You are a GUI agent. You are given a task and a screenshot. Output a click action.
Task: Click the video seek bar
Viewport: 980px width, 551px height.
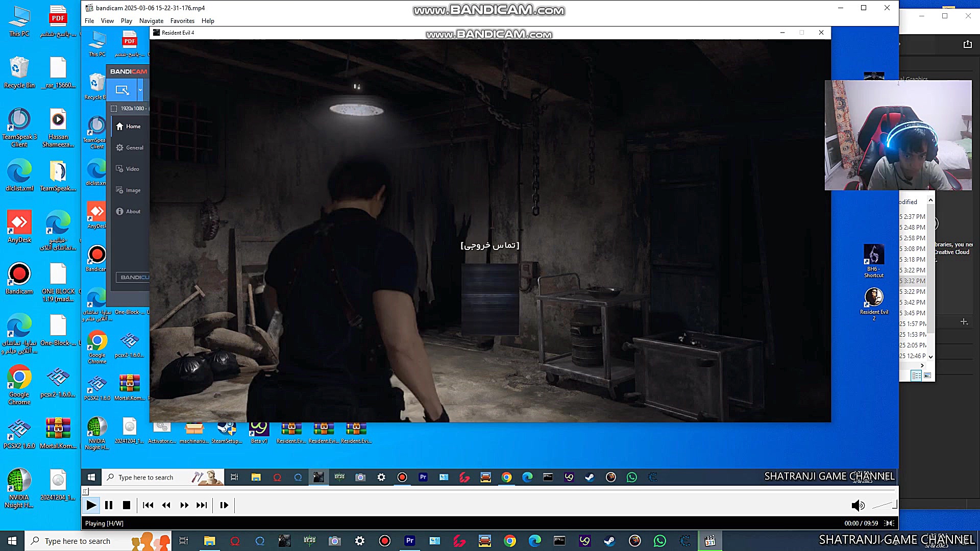[490, 491]
